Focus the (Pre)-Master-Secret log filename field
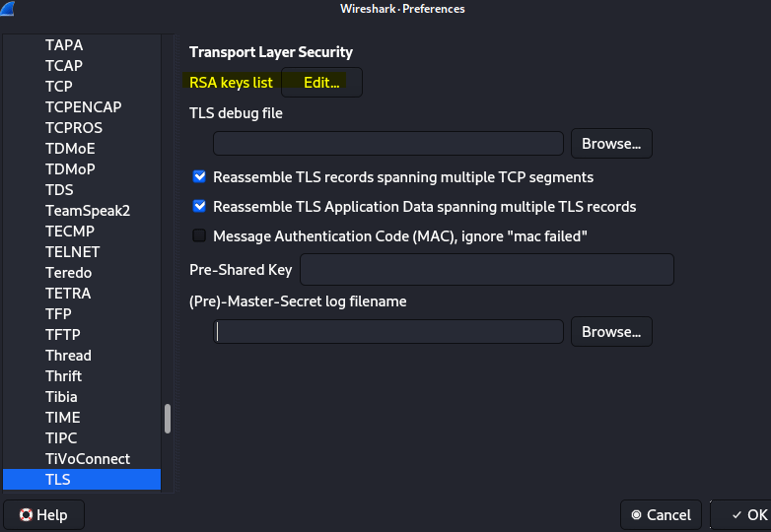The height and width of the screenshot is (532, 771). pyautogui.click(x=387, y=332)
